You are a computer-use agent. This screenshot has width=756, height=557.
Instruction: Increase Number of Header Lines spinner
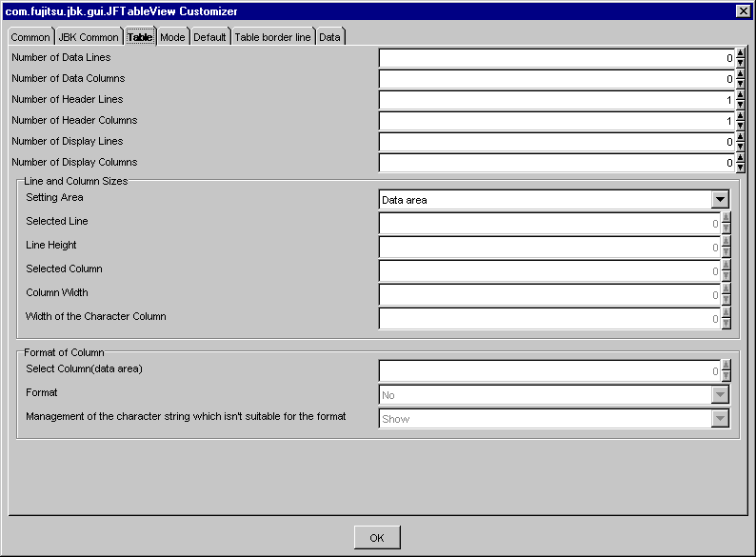[740, 95]
